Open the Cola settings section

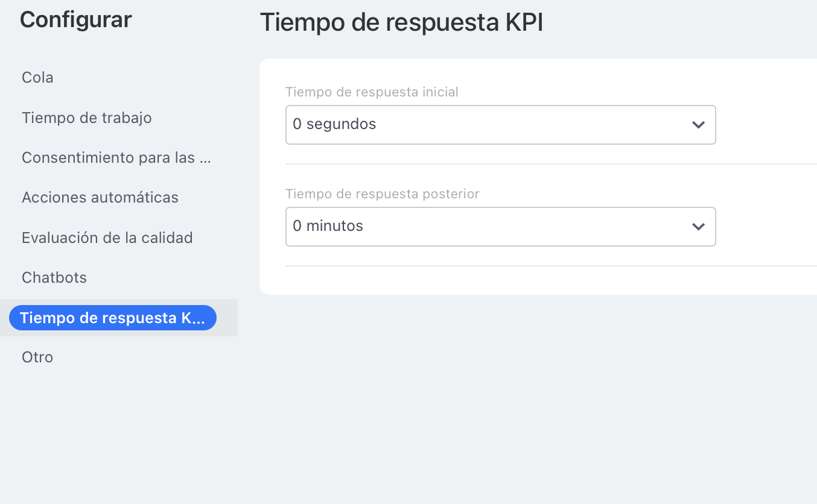(x=37, y=78)
